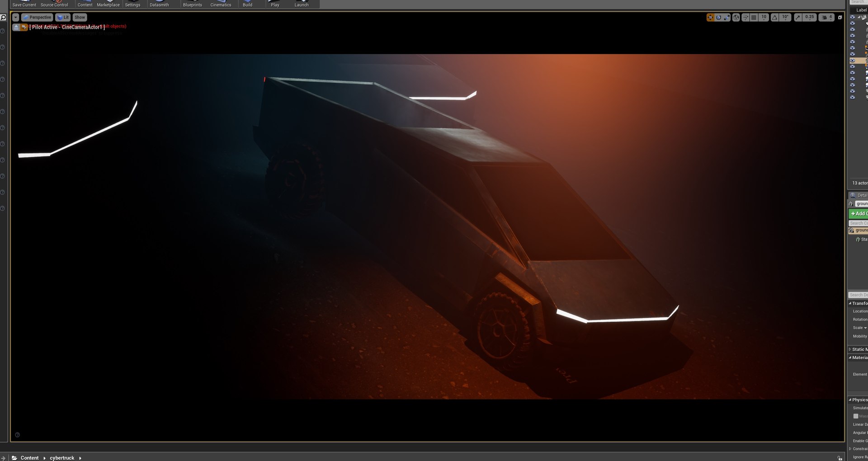
Task: Click Play in the toolbar
Action: pyautogui.click(x=275, y=4)
